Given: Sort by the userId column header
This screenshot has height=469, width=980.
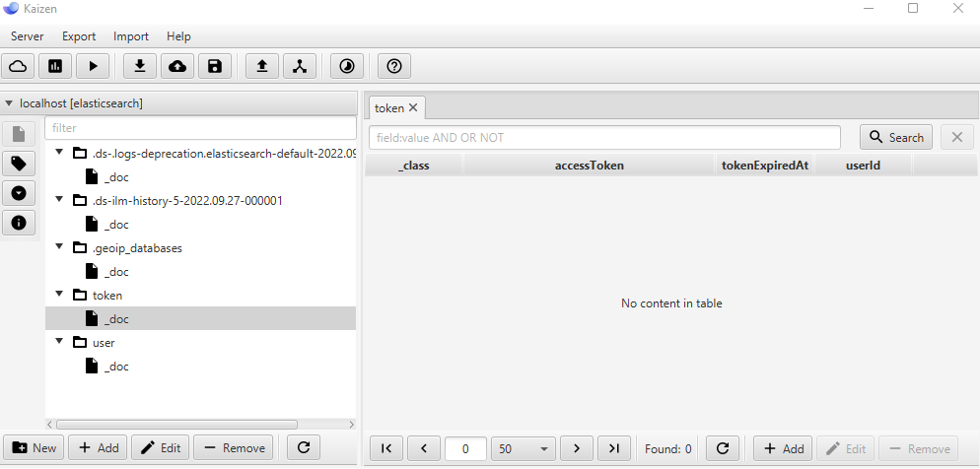Looking at the screenshot, I should (863, 166).
